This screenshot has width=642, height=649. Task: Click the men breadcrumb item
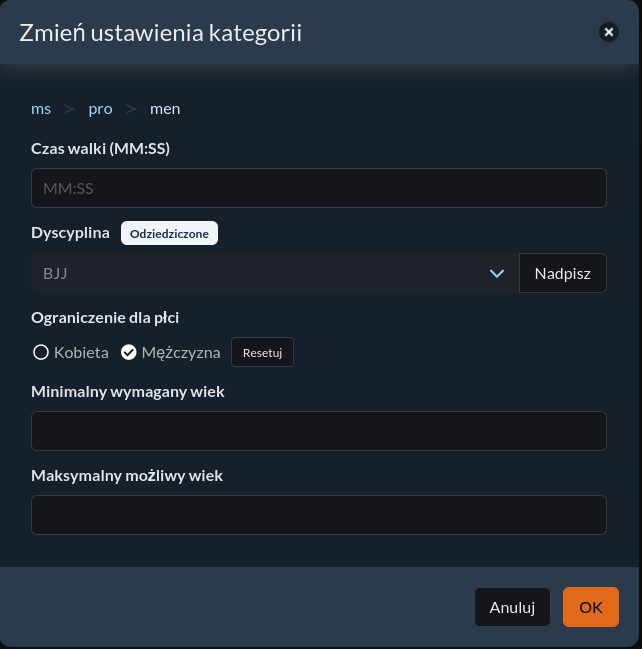[x=165, y=109]
